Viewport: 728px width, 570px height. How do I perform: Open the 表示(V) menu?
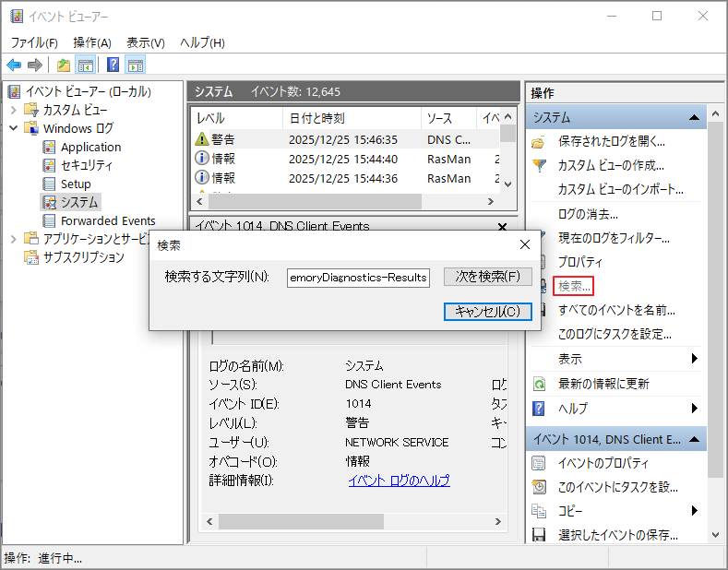point(146,42)
